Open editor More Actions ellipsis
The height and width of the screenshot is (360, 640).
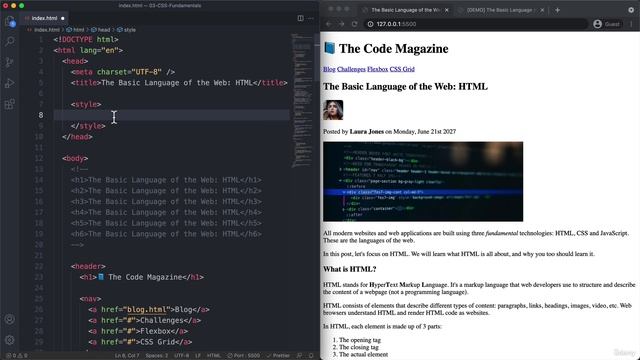tap(311, 18)
